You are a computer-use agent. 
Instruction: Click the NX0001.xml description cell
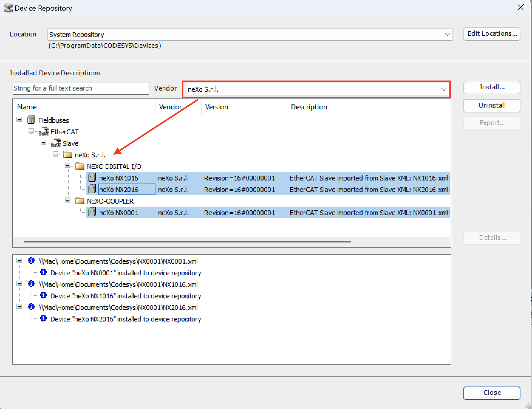pyautogui.click(x=369, y=213)
